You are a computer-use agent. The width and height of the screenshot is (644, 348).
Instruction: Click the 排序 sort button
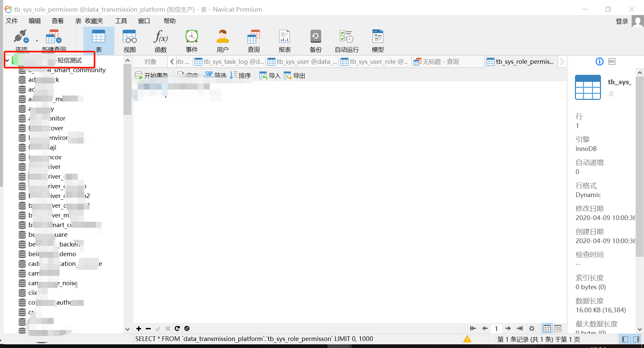pos(240,75)
